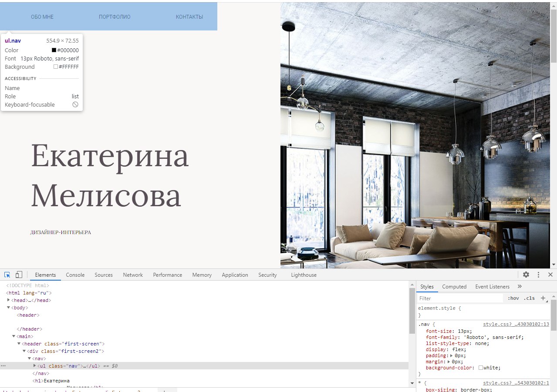Click the element.style rule block
This screenshot has width=557, height=392.
coord(483,312)
